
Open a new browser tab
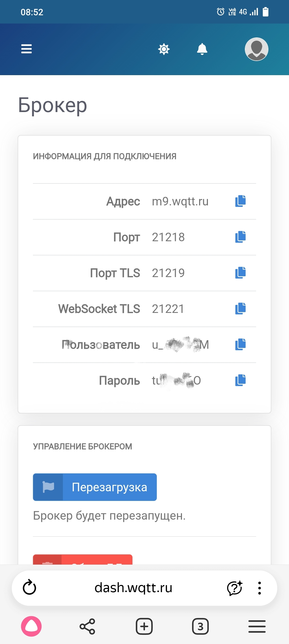pyautogui.click(x=144, y=626)
